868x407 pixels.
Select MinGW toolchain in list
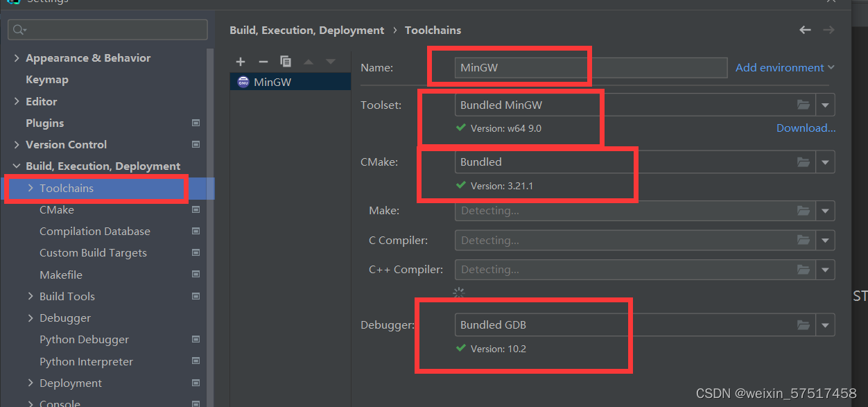290,82
